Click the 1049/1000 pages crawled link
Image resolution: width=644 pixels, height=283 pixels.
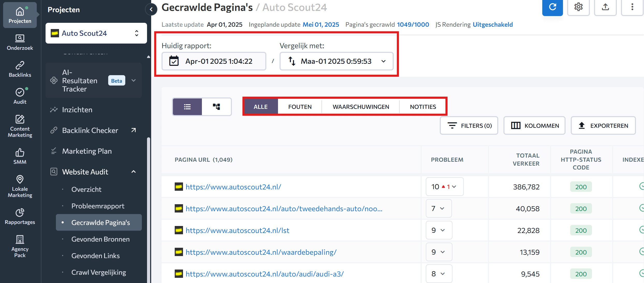point(413,24)
